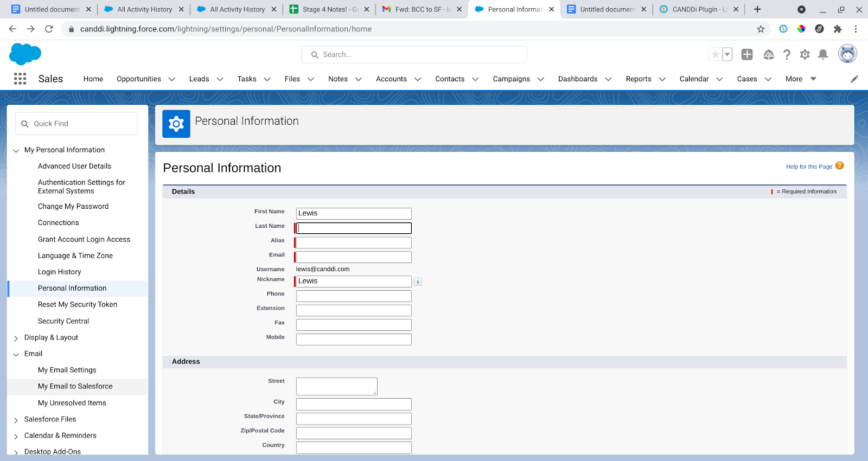
Task: Bookmark this page with the star
Action: pos(761,29)
